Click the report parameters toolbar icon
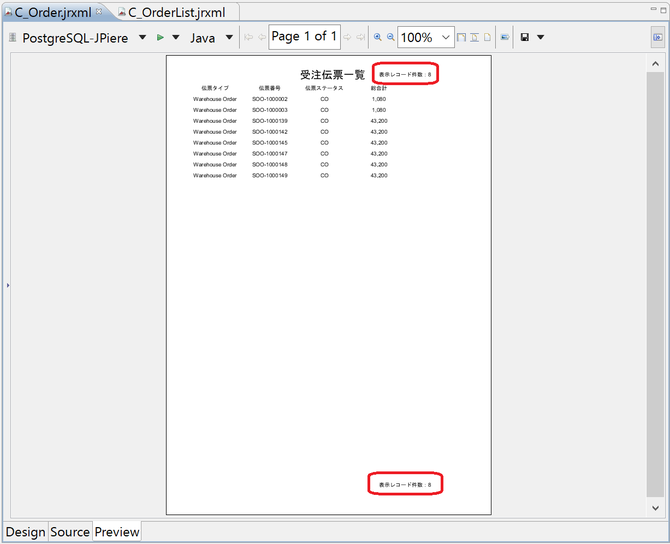 click(x=505, y=38)
